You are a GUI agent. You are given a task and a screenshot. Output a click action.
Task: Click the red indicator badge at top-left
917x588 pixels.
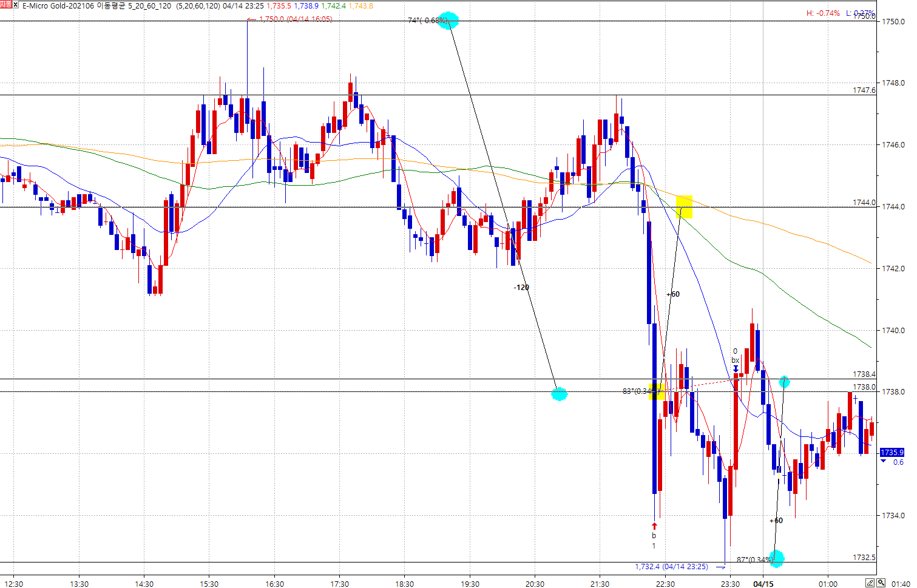5,5
